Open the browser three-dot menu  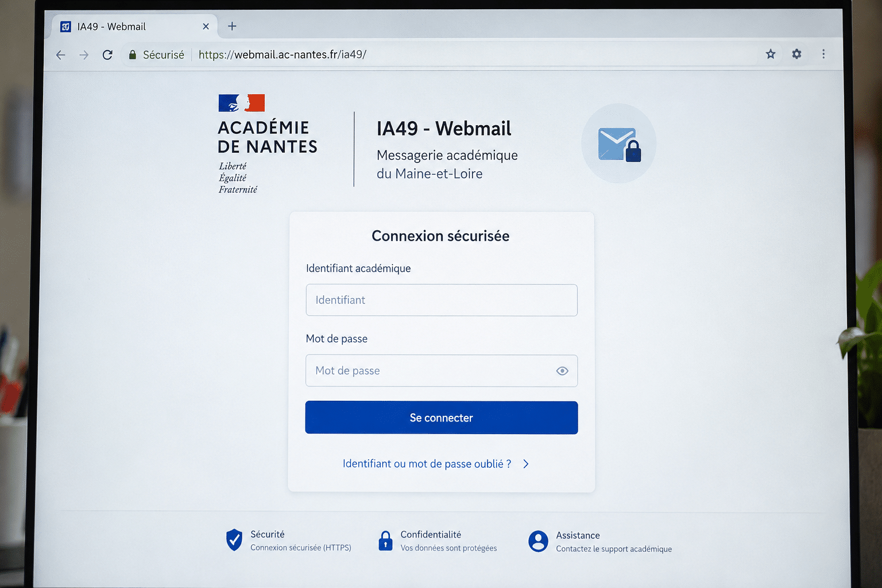pos(823,54)
